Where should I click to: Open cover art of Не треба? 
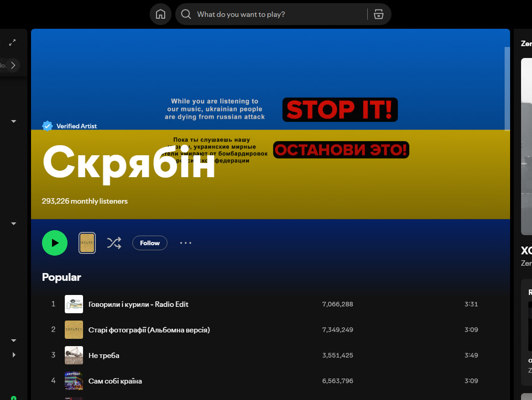73,355
